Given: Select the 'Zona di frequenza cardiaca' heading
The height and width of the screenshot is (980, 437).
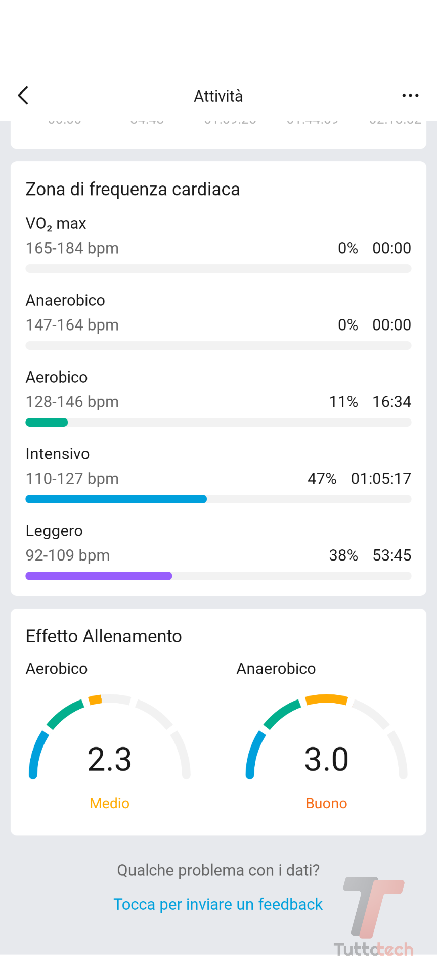Looking at the screenshot, I should click(133, 189).
